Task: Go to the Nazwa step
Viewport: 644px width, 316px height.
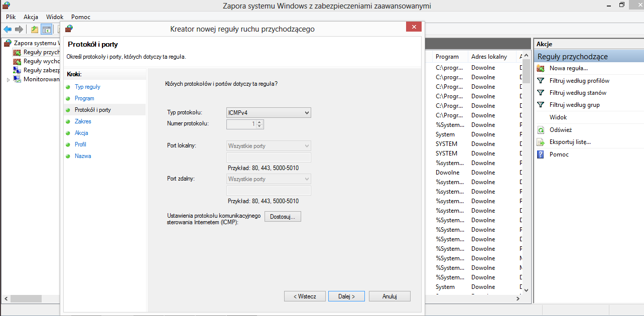Action: pyautogui.click(x=83, y=156)
